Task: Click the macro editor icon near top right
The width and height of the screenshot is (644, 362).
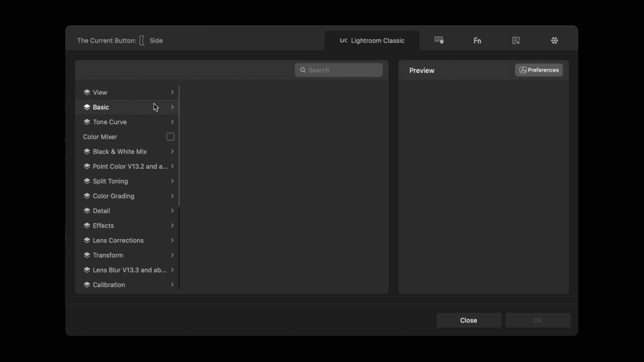Action: [x=516, y=40]
